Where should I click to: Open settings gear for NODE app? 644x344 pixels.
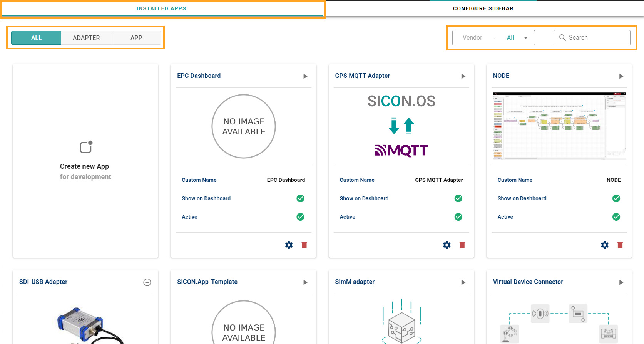click(x=604, y=245)
